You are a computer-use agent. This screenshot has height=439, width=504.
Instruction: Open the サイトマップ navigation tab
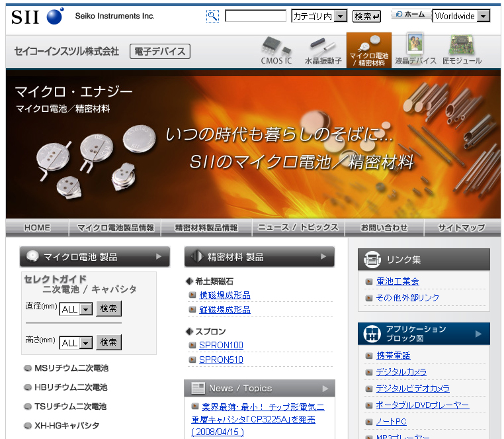[x=462, y=228]
